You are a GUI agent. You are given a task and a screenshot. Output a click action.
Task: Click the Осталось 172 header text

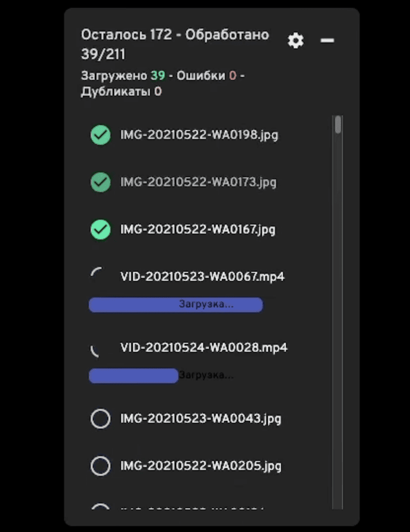pyautogui.click(x=126, y=34)
